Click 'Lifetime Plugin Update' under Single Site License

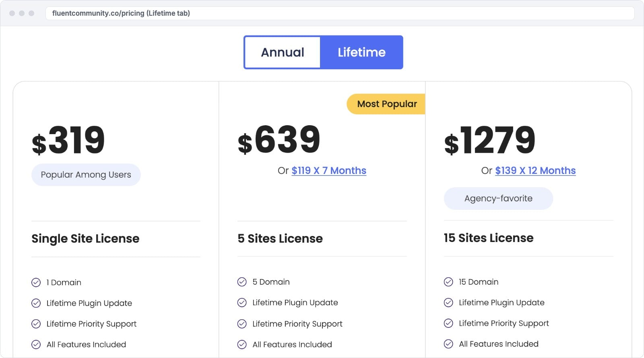click(x=89, y=303)
